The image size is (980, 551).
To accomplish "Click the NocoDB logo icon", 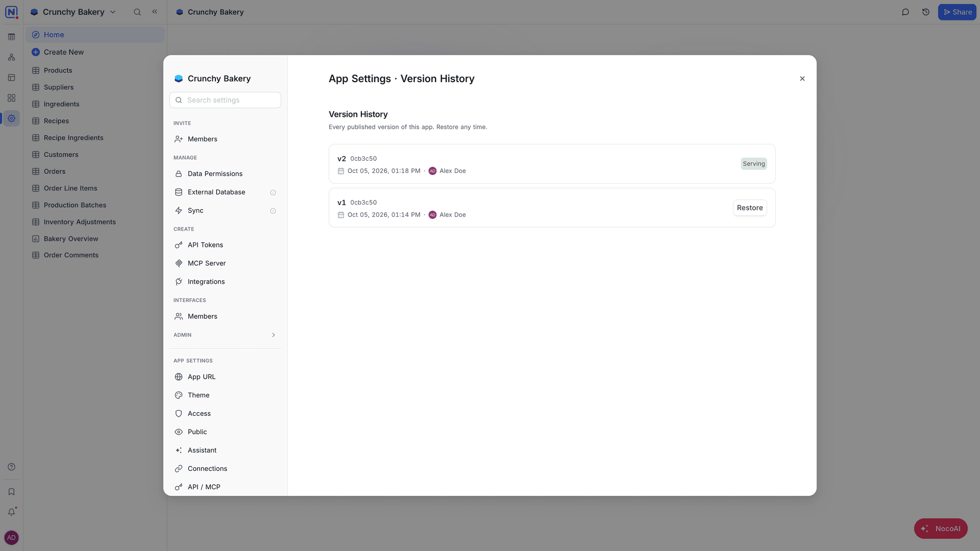I will [11, 12].
